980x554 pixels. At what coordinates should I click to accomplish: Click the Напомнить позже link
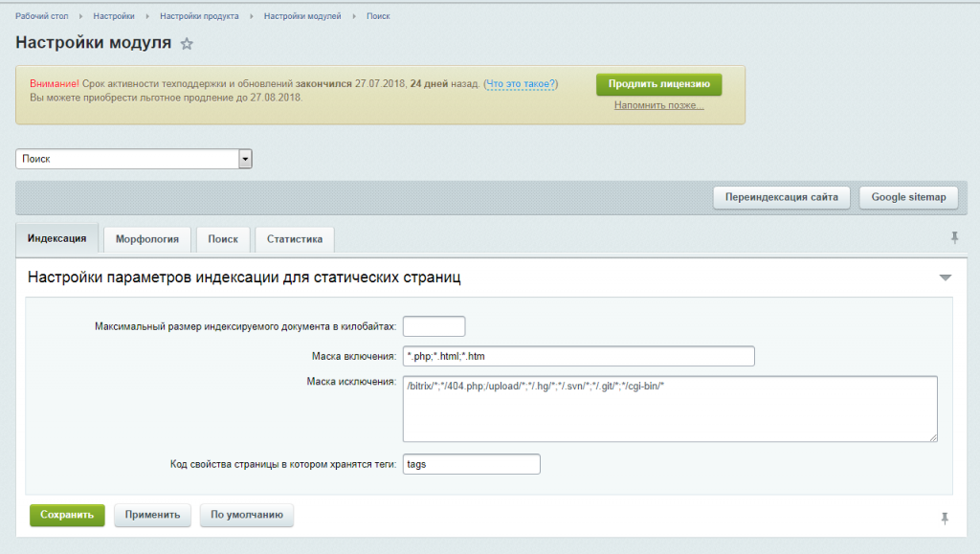click(x=658, y=105)
